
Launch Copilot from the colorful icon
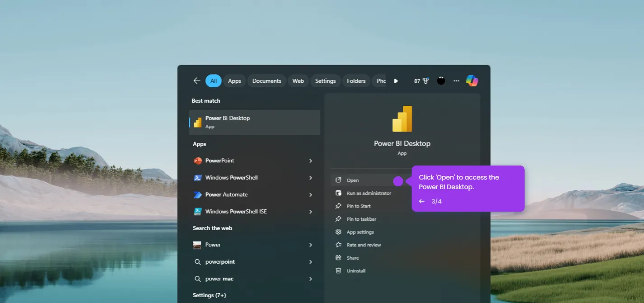coord(472,81)
